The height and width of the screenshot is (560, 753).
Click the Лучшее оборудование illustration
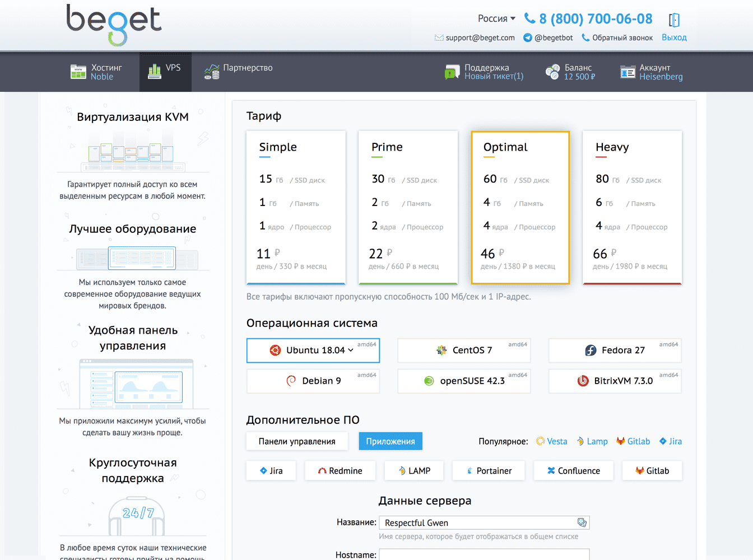(x=133, y=258)
